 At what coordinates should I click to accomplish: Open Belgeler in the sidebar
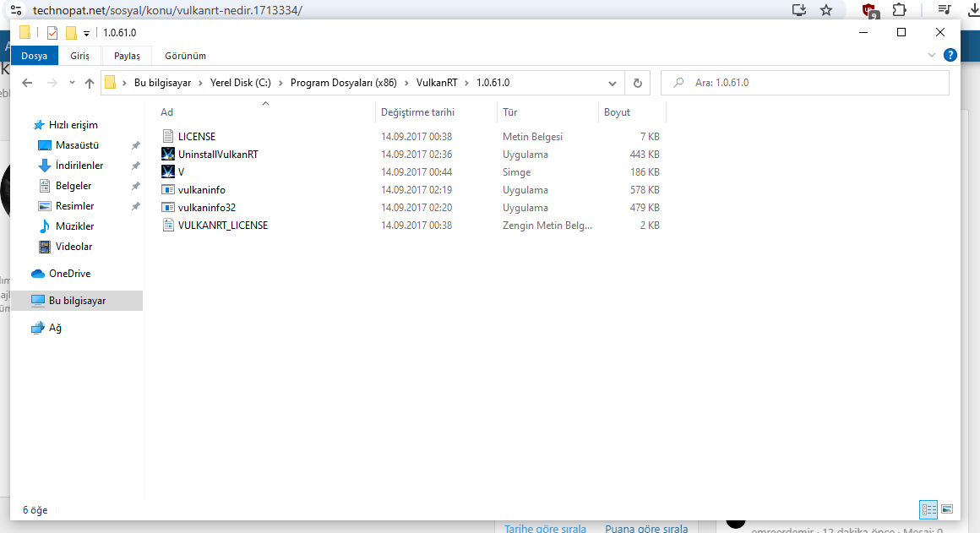tap(73, 186)
